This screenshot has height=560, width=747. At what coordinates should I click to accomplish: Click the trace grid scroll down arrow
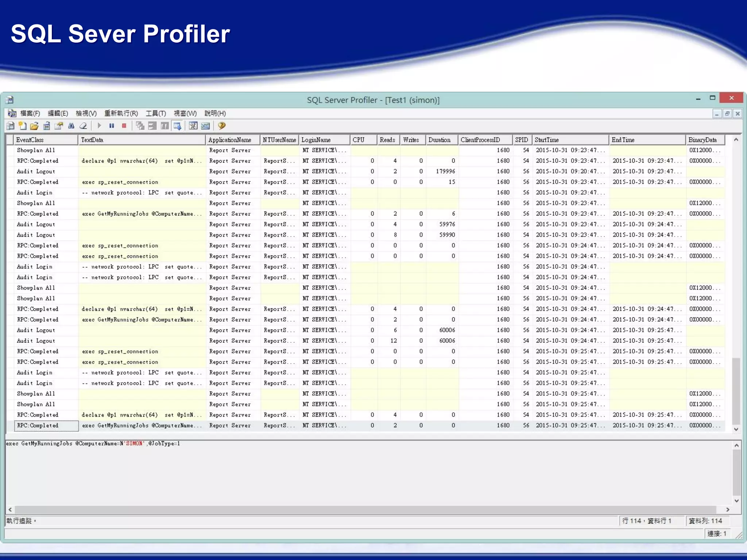(x=736, y=429)
